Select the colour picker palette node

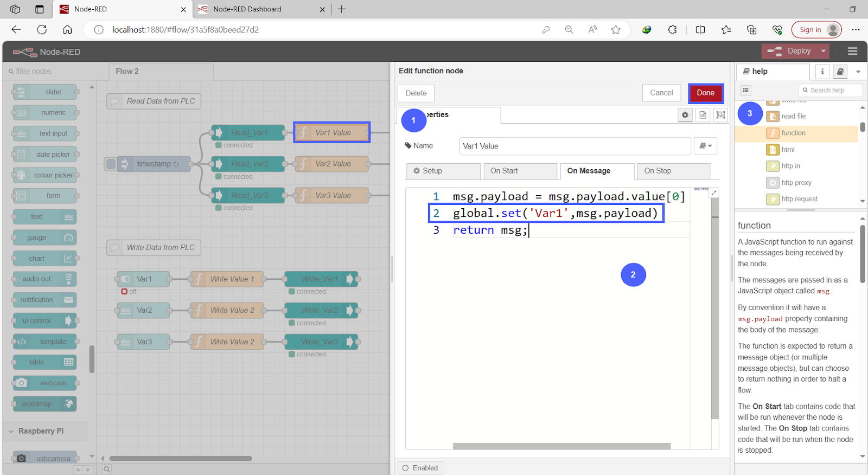[x=45, y=175]
